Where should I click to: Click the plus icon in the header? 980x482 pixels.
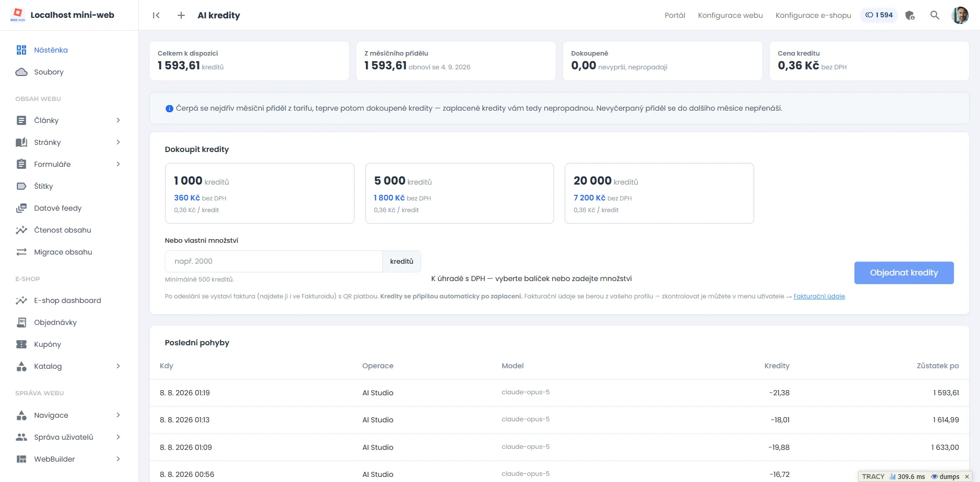(x=181, y=15)
